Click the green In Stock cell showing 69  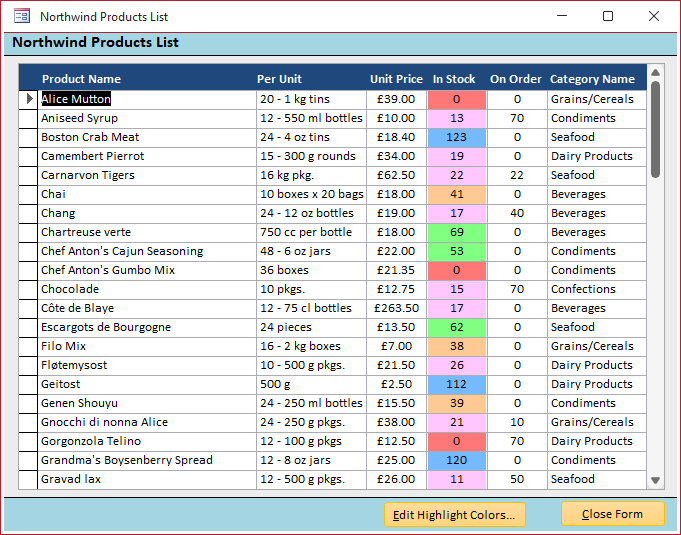tap(456, 232)
